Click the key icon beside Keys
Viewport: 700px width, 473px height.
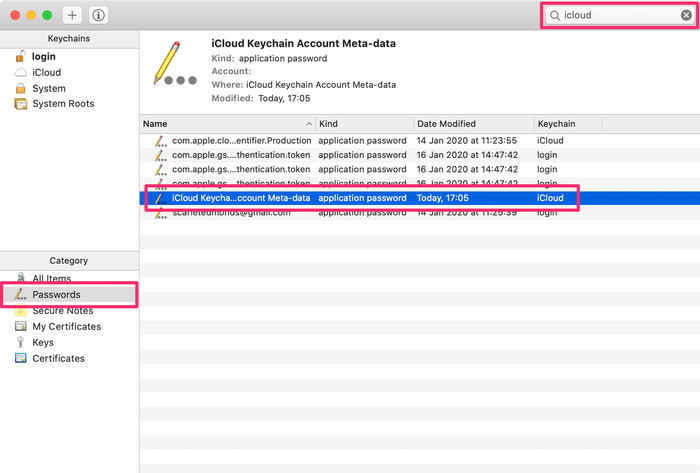20,342
